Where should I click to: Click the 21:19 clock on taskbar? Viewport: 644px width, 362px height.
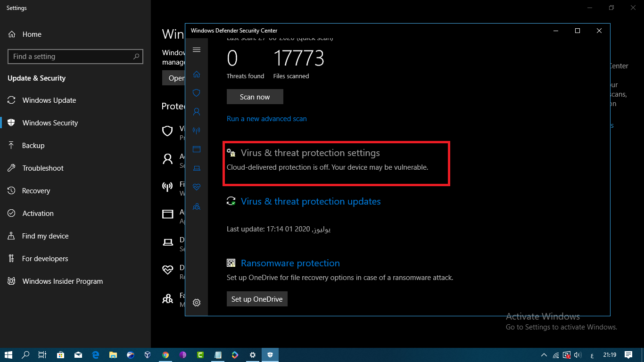(x=609, y=355)
